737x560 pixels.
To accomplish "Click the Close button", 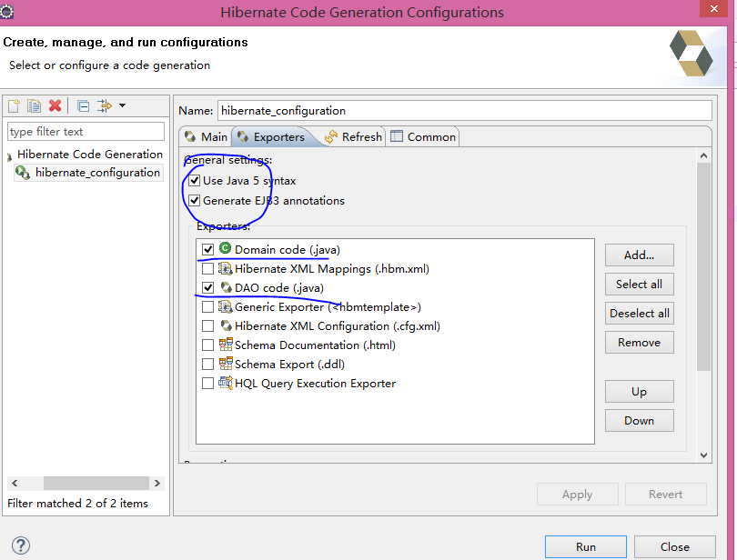I will 675,547.
